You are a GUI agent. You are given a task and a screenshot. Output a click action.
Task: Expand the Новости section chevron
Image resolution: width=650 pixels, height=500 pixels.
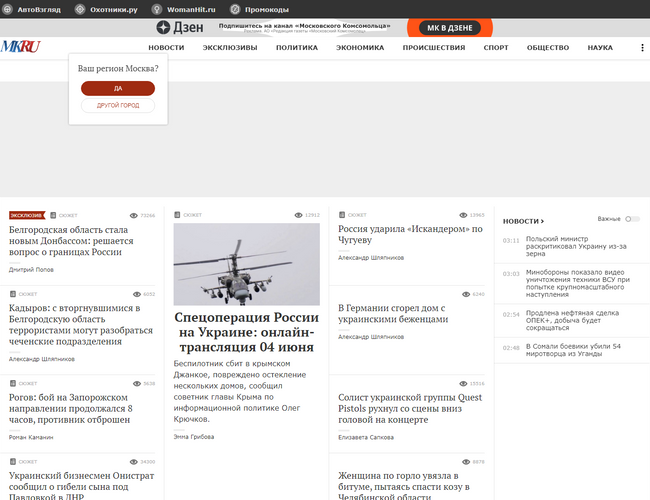click(x=542, y=221)
